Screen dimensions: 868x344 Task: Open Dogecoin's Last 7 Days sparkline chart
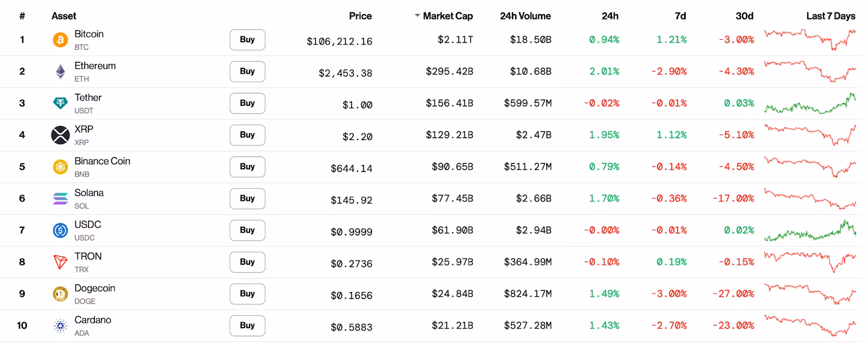click(x=810, y=294)
